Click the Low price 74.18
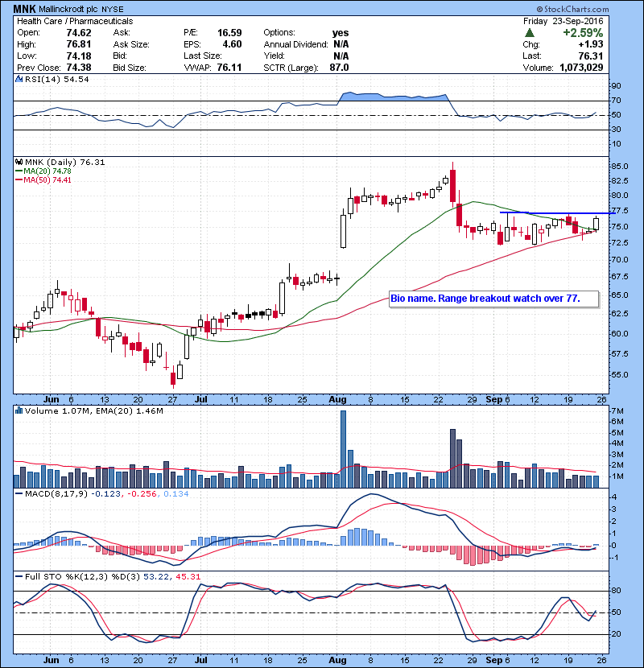Viewport: 644px width, 668px height. pos(79,56)
